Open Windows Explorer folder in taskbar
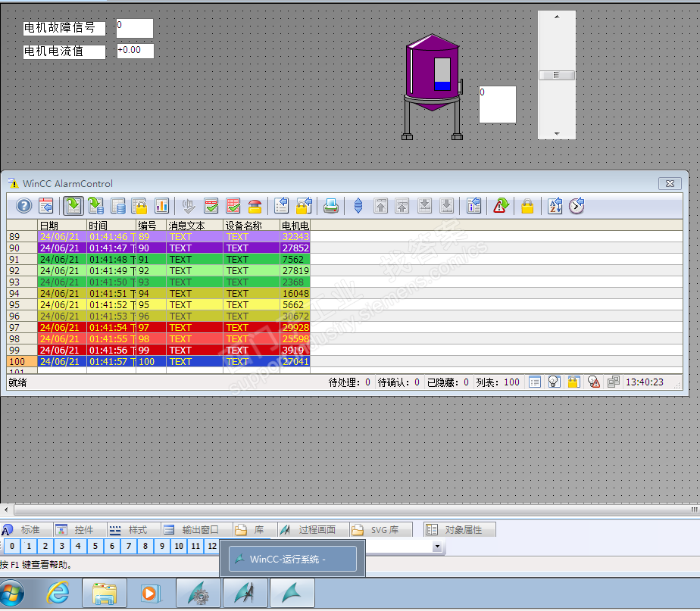The height and width of the screenshot is (611, 700). (105, 594)
